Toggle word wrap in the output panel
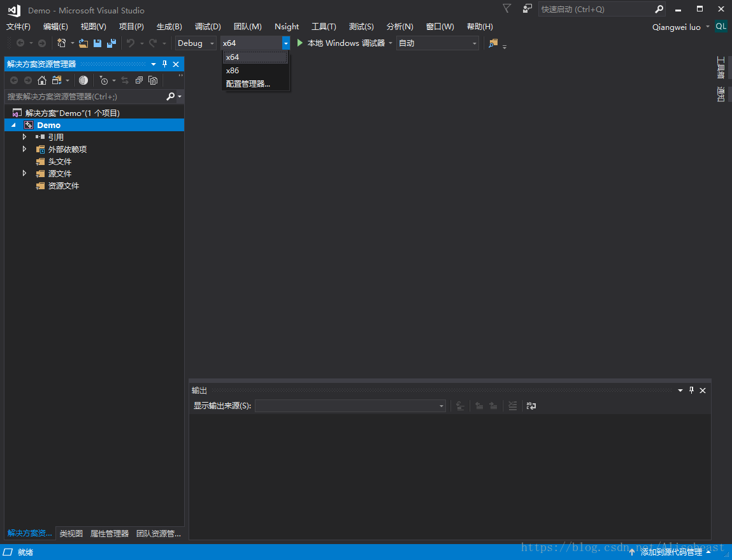 point(531,406)
